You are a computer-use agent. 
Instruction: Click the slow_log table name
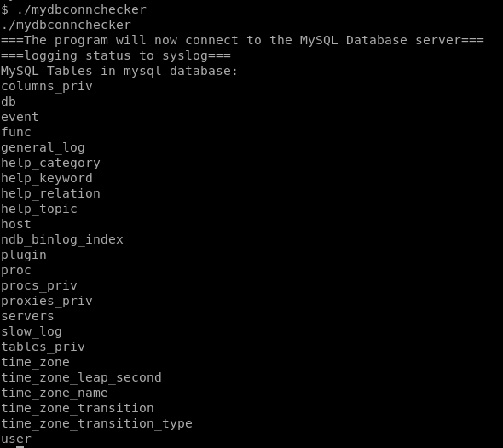tap(32, 332)
